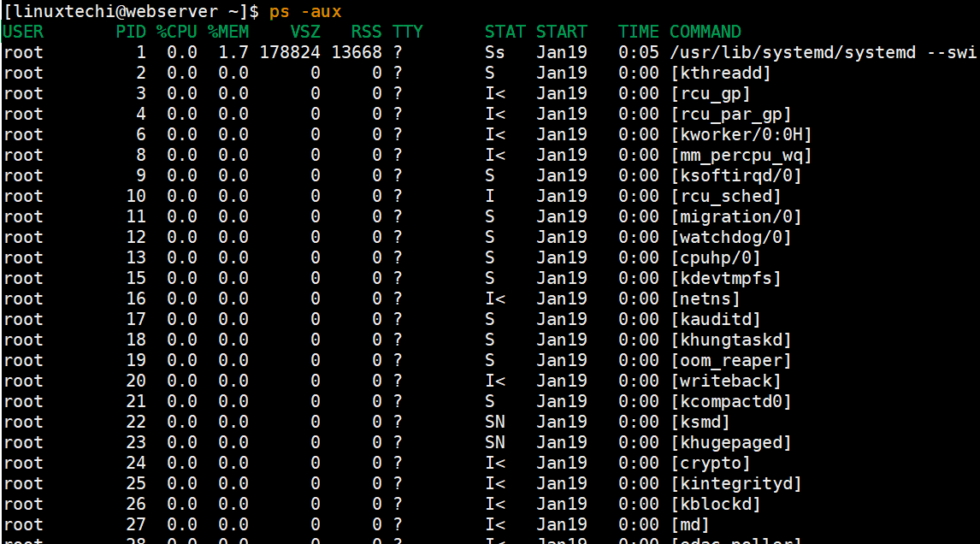Image resolution: width=980 pixels, height=544 pixels.
Task: Click the Ss status of PID 1
Action: [x=495, y=52]
